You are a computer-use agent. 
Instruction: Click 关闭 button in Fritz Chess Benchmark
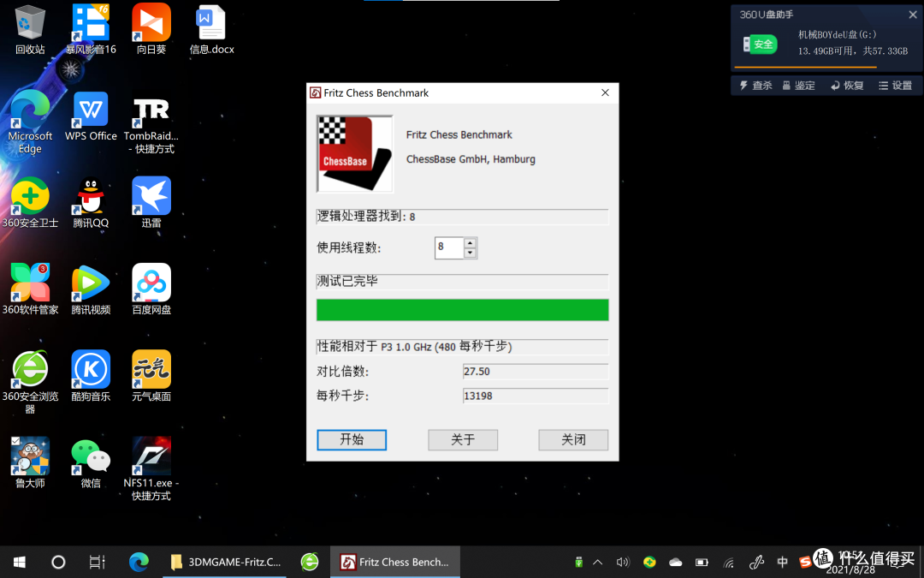(x=573, y=439)
